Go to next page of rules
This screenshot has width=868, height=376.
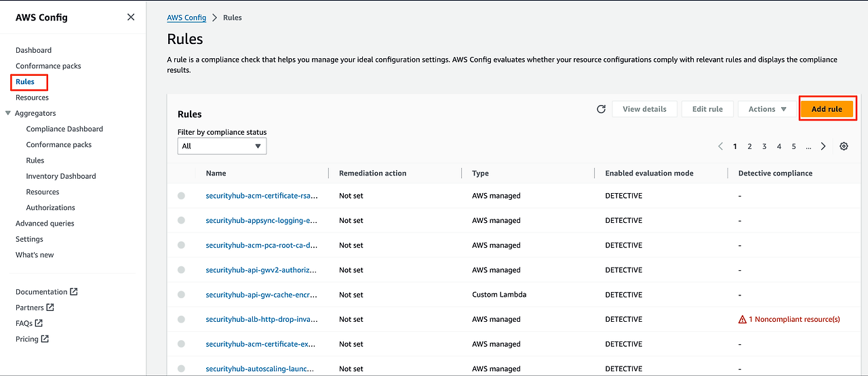point(823,146)
